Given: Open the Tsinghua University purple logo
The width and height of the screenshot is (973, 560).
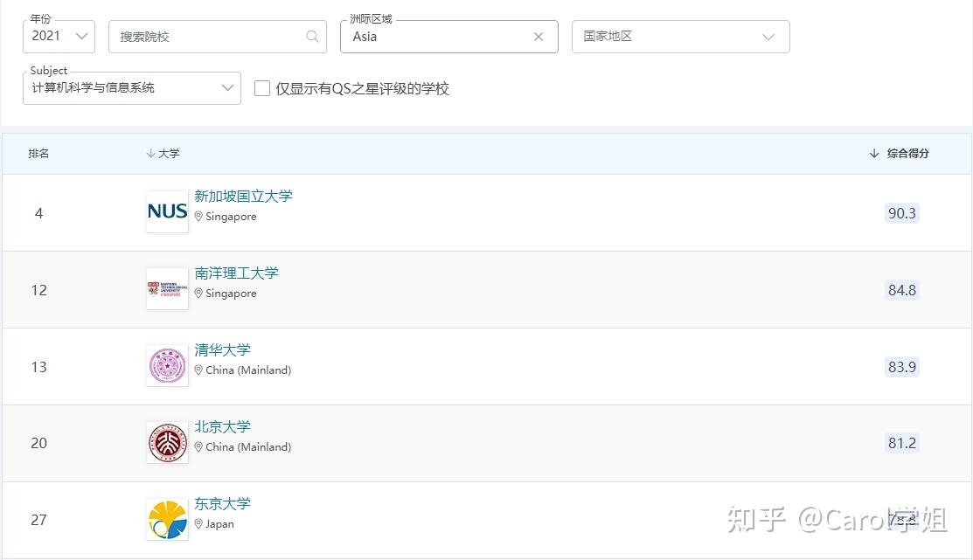Looking at the screenshot, I should point(168,365).
